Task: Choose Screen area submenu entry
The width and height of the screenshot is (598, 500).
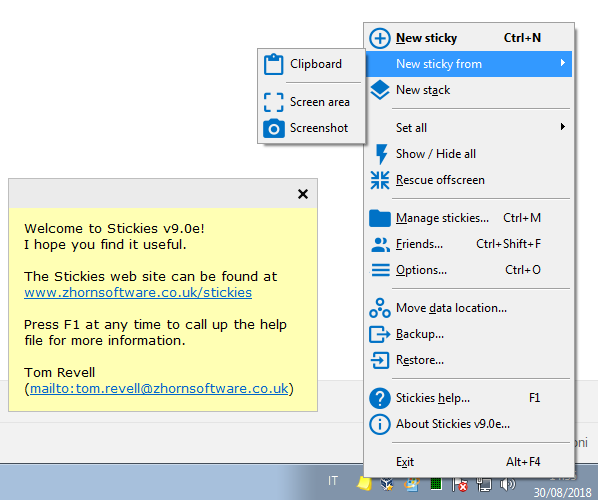Action: click(311, 102)
